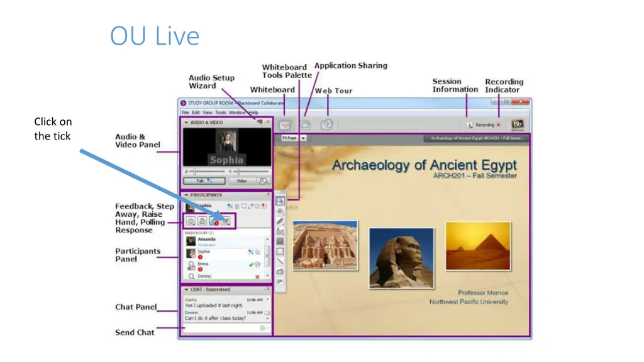Open the View menu
The image size is (644, 362).
(x=208, y=112)
